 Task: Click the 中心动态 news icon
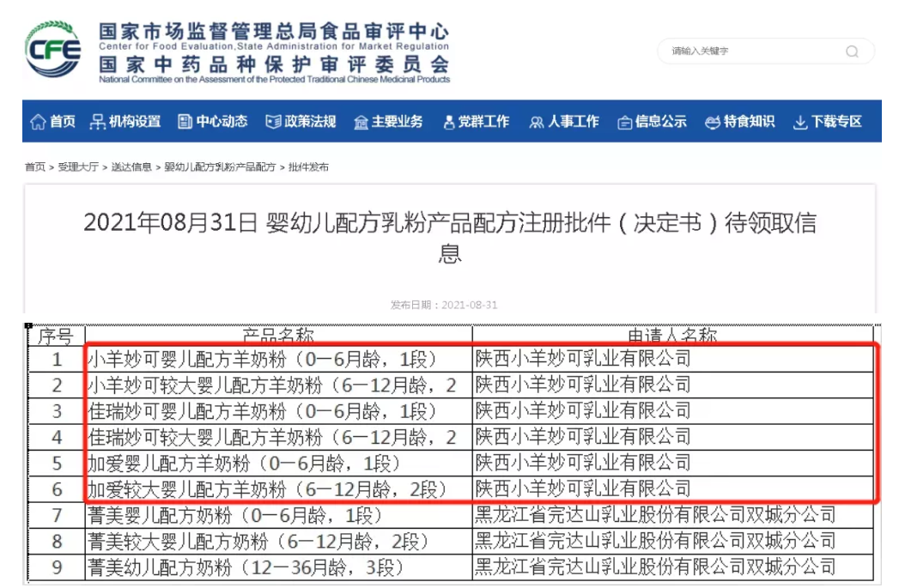tap(185, 122)
